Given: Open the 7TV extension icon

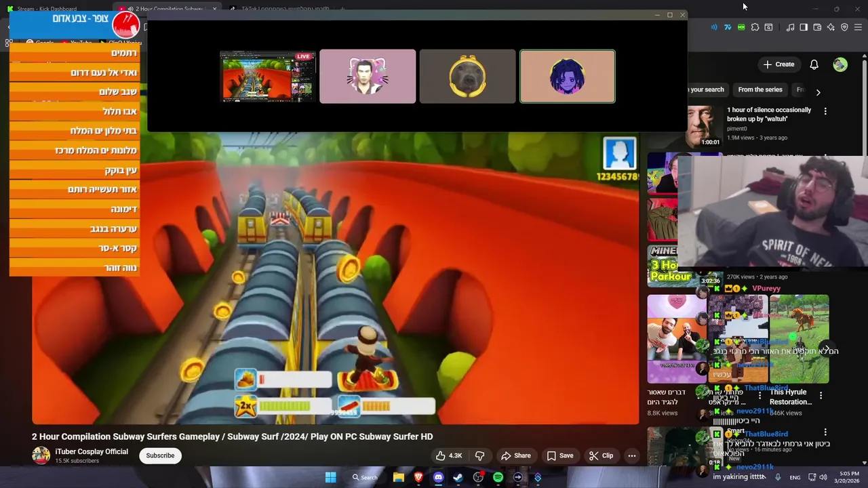Looking at the screenshot, I should pos(728,27).
